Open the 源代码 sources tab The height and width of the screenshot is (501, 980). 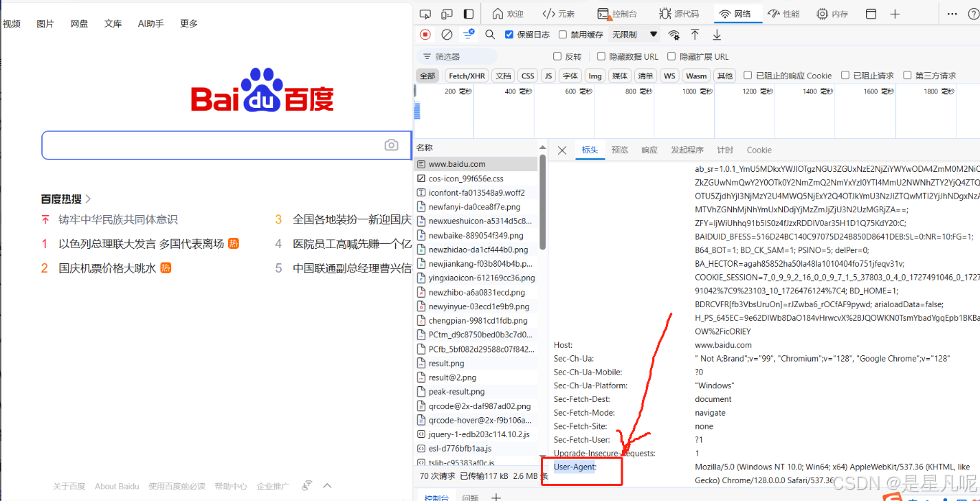[x=679, y=14]
